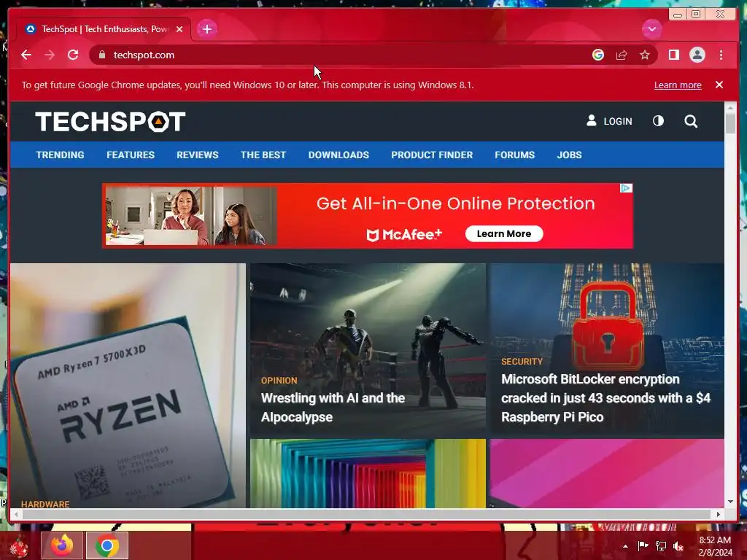Screen dimensions: 747x560
Task: Click the address bar URL techspot.com
Action: pyautogui.click(x=144, y=55)
